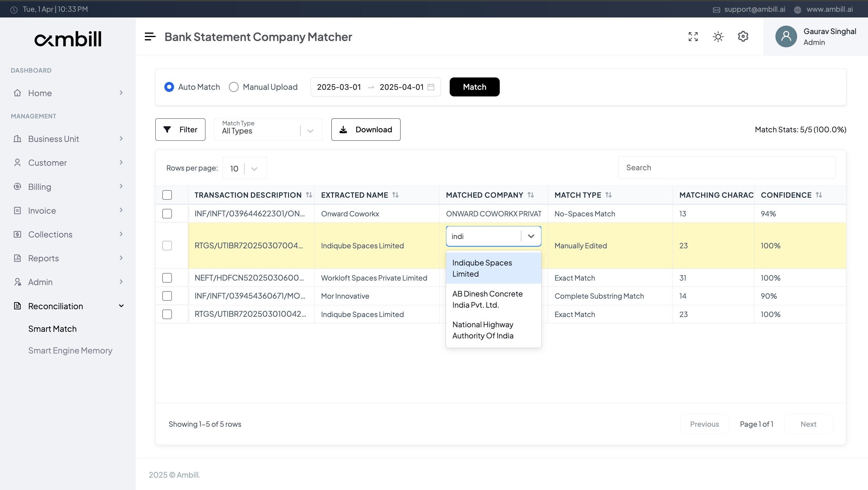868x490 pixels.
Task: Click the start date 2025-03-01 field
Action: click(x=339, y=87)
